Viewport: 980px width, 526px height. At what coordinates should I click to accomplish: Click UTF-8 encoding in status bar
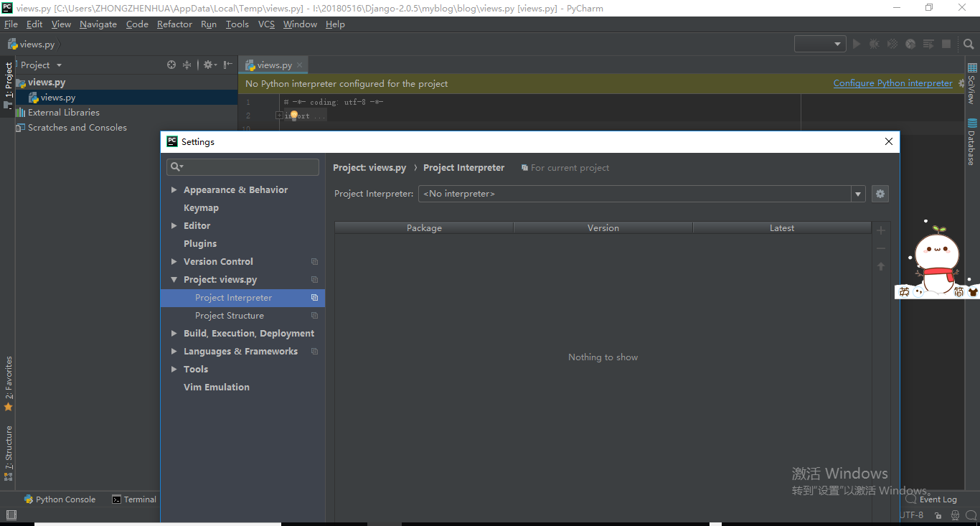pos(912,515)
